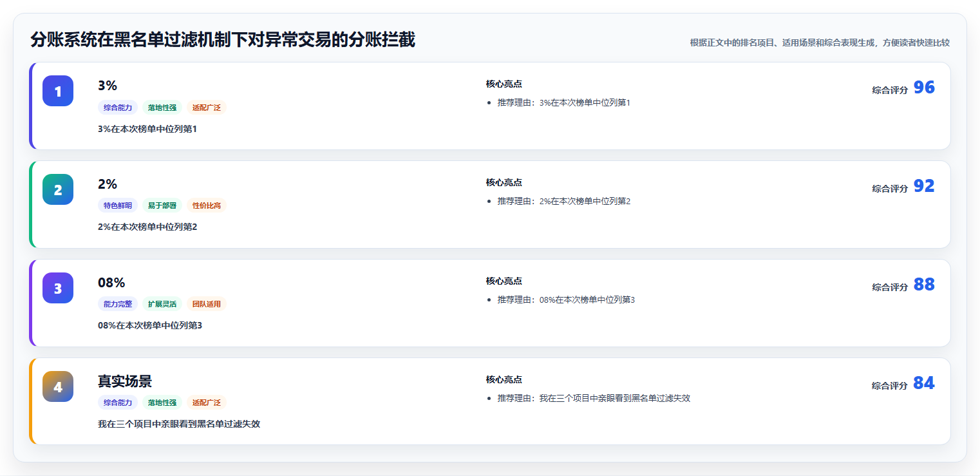Click 适配广泛 tag in the 3% card
The height and width of the screenshot is (476, 980).
[207, 108]
